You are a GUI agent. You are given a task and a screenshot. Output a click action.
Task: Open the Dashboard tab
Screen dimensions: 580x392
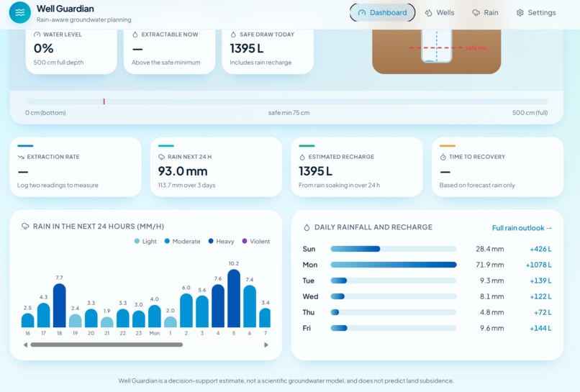coord(383,12)
